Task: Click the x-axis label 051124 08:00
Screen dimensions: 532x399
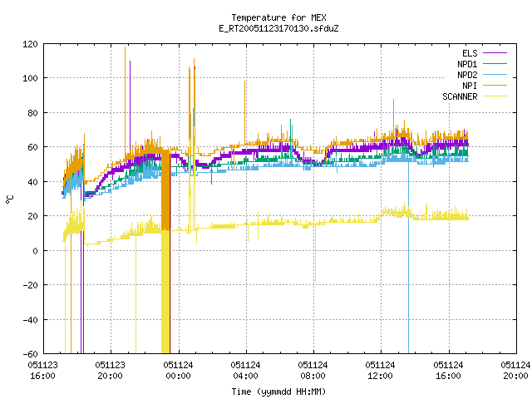Action: coord(313,371)
